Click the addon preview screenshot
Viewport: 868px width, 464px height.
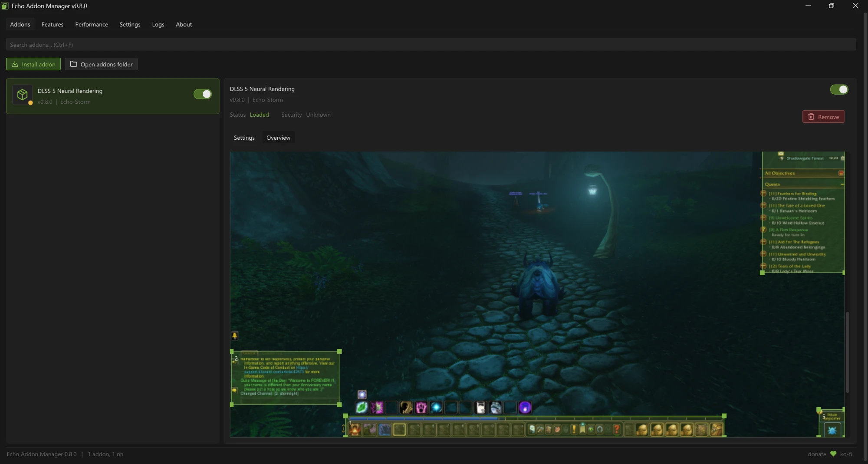click(537, 294)
